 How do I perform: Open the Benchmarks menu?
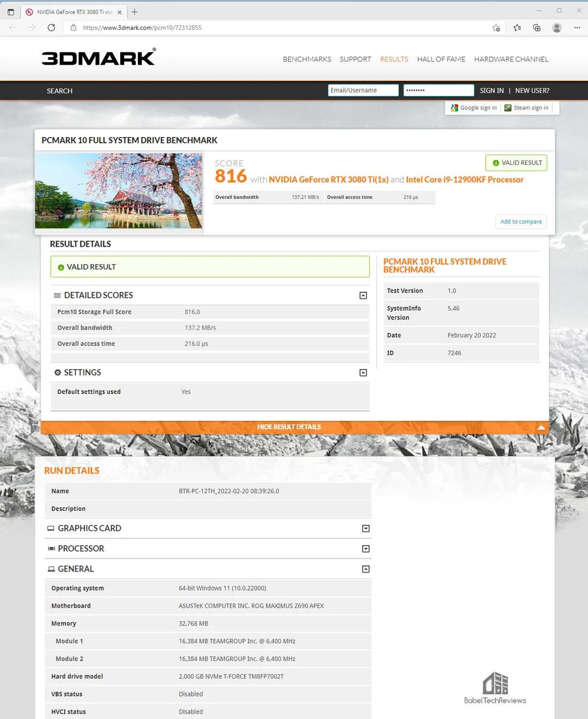(307, 59)
